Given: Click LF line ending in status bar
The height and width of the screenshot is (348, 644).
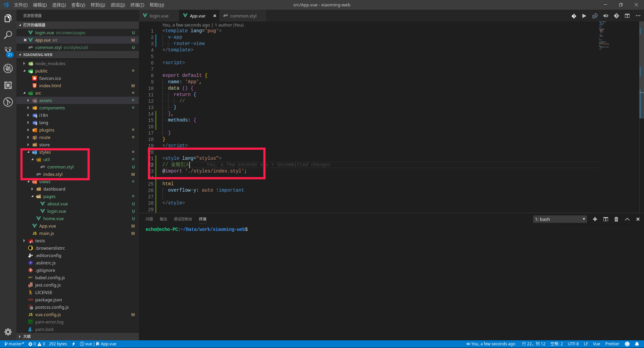Looking at the screenshot, I should click(x=586, y=344).
